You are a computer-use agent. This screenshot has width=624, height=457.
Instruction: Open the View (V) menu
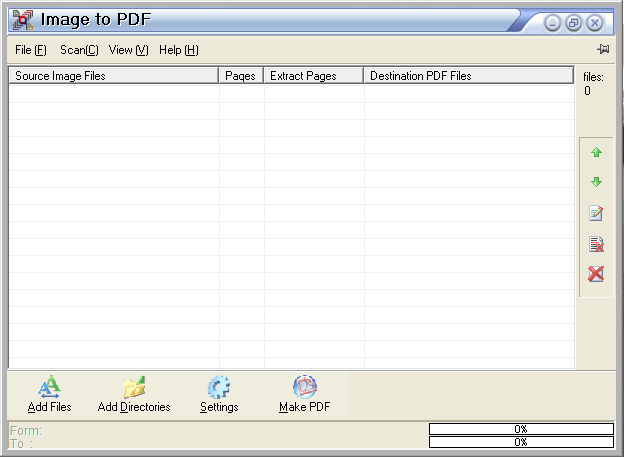tap(129, 50)
